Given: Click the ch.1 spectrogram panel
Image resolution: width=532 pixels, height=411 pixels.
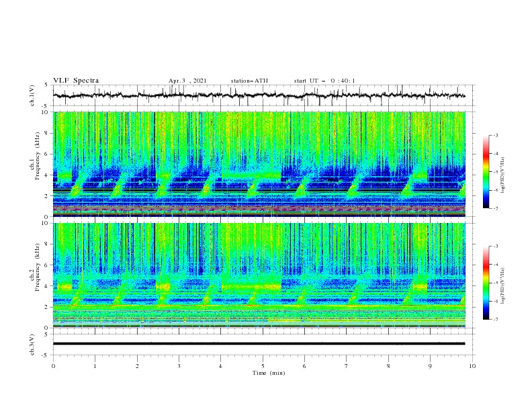Looking at the screenshot, I should (x=259, y=164).
